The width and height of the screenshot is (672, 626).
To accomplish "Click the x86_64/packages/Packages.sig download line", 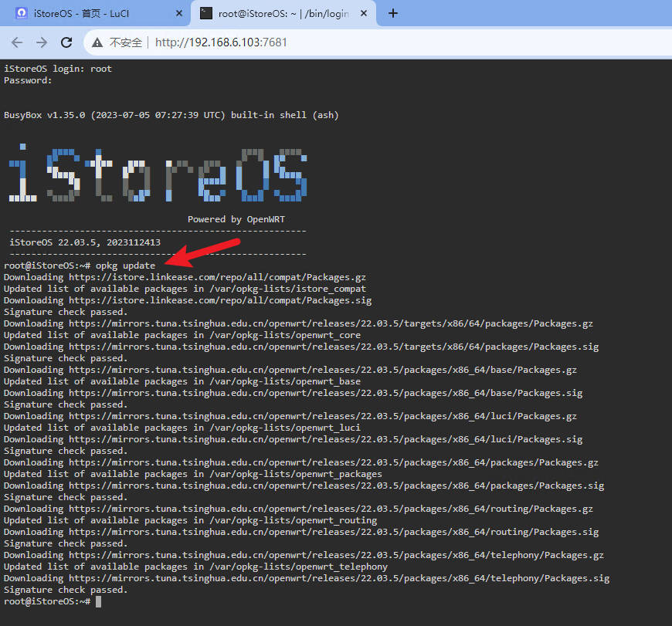I will [304, 485].
